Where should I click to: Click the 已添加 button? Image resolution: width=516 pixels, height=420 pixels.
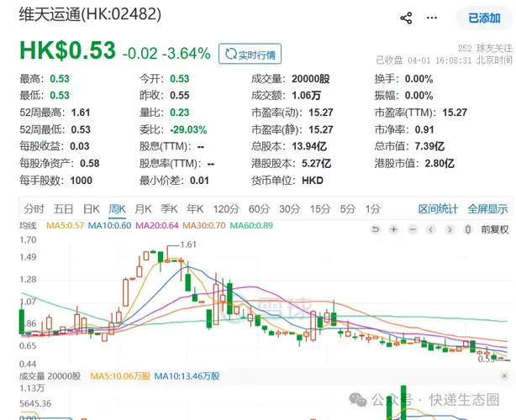[x=484, y=18]
